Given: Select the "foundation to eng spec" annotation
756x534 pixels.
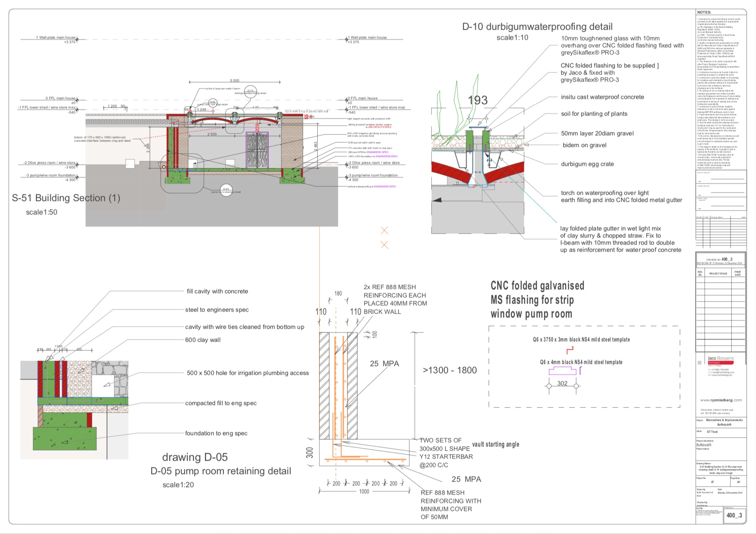Looking at the screenshot, I should pos(216,433).
